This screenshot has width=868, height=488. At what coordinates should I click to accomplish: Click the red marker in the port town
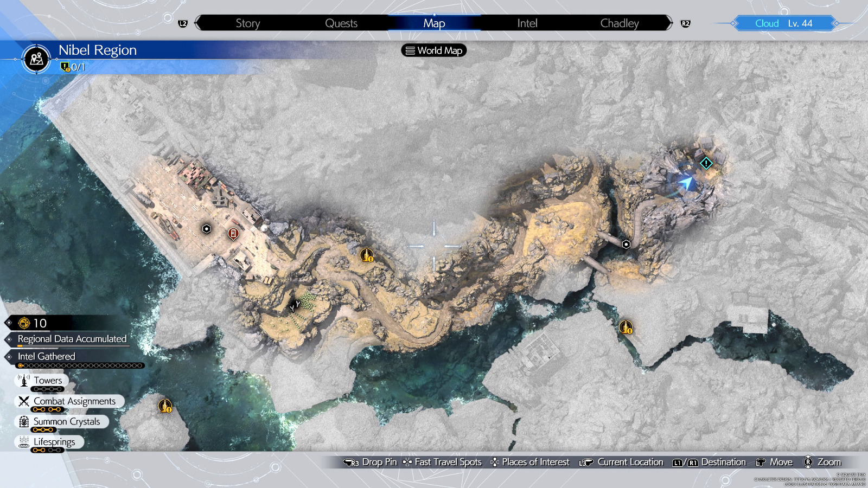point(233,234)
